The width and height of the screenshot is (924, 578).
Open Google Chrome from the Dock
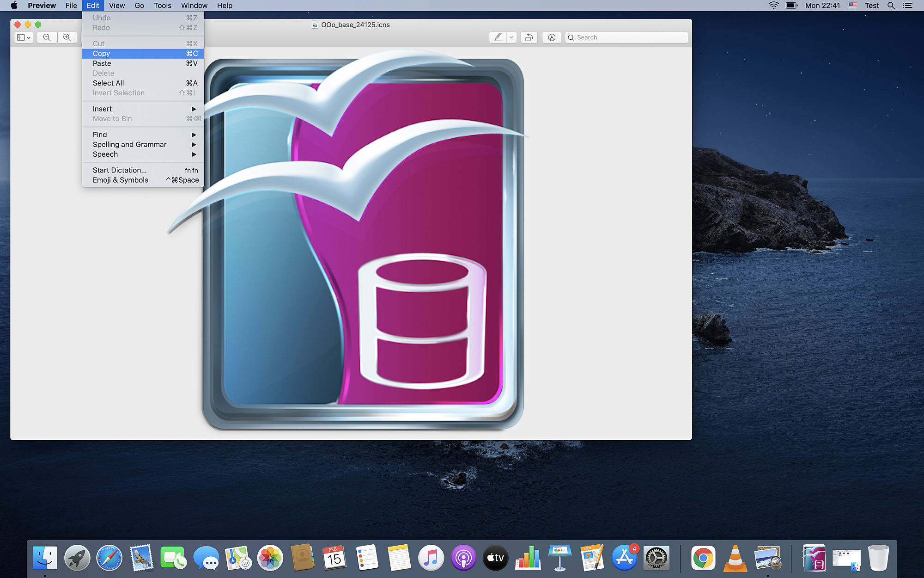[x=703, y=558]
